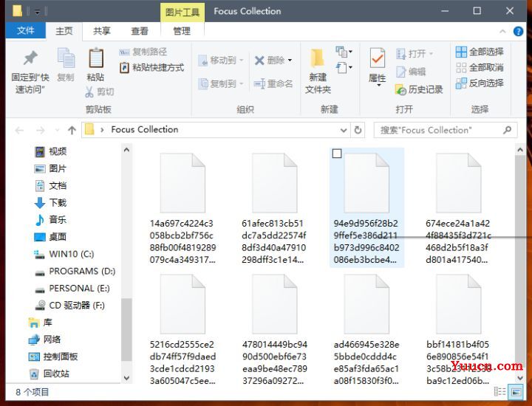Open Pictures (图片) in navigation pane
The height and width of the screenshot is (406, 532).
point(51,168)
